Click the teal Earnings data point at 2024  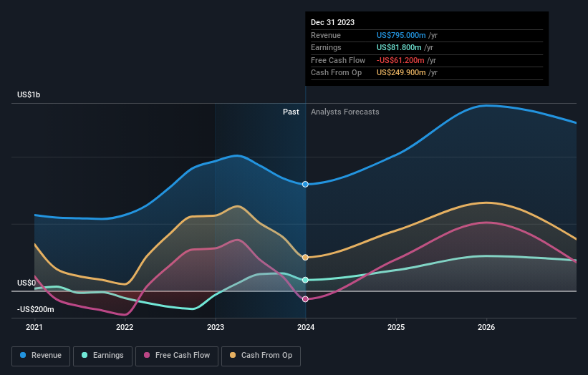tap(305, 280)
